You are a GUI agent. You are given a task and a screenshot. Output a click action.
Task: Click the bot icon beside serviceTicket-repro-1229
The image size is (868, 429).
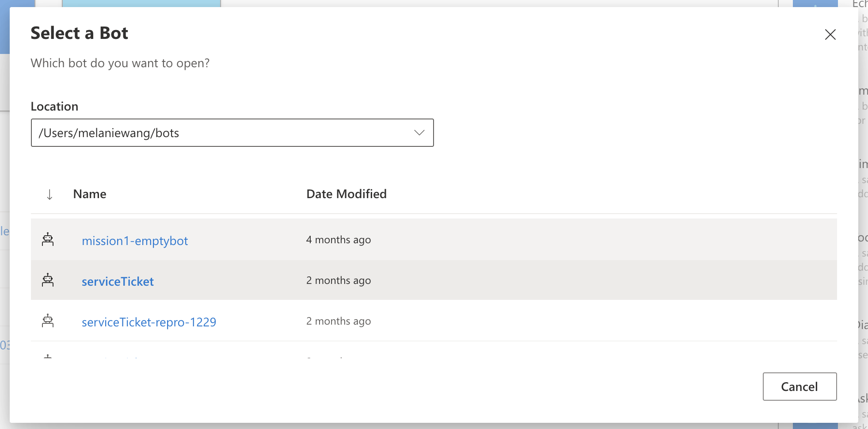coord(49,321)
